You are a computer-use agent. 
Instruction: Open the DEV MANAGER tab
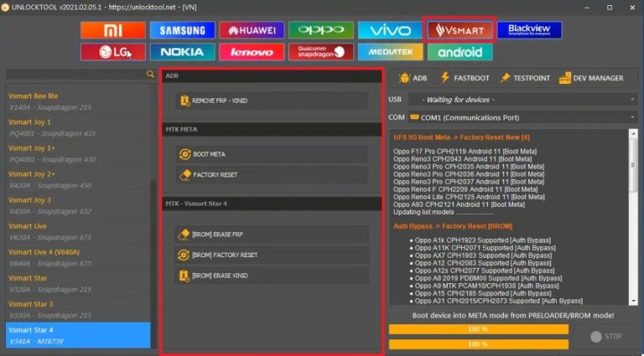[x=591, y=78]
